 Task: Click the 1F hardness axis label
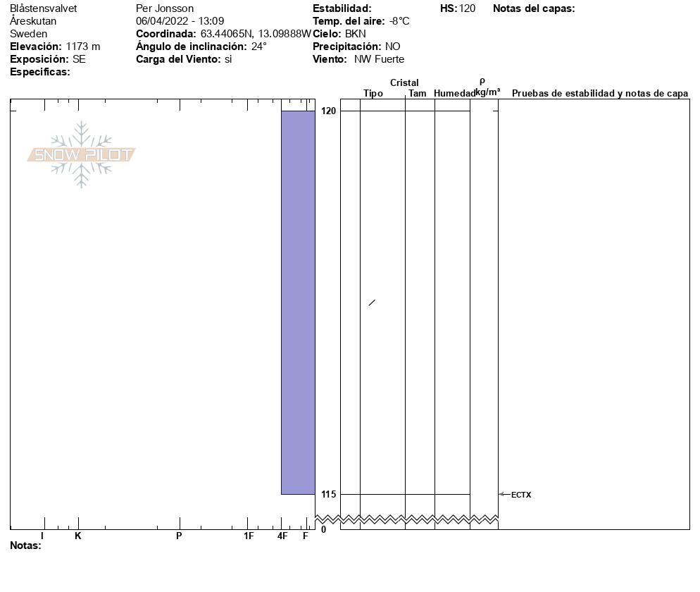(x=248, y=536)
